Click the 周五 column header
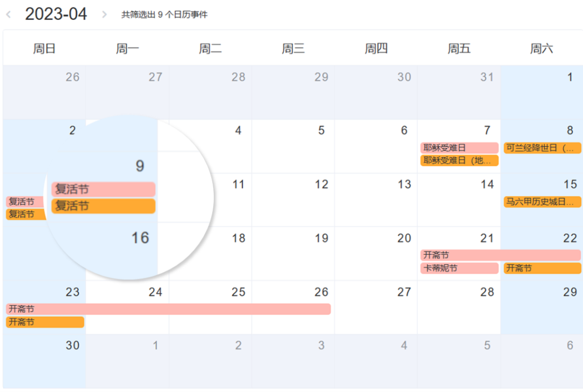The image size is (583, 392). [x=459, y=49]
